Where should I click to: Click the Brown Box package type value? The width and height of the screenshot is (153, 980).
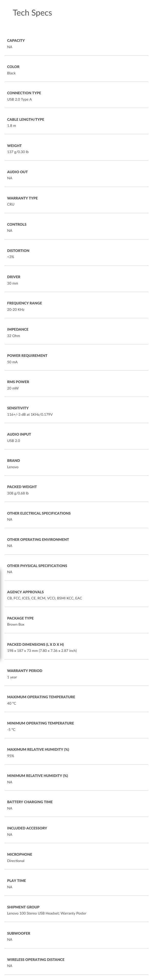point(16,624)
